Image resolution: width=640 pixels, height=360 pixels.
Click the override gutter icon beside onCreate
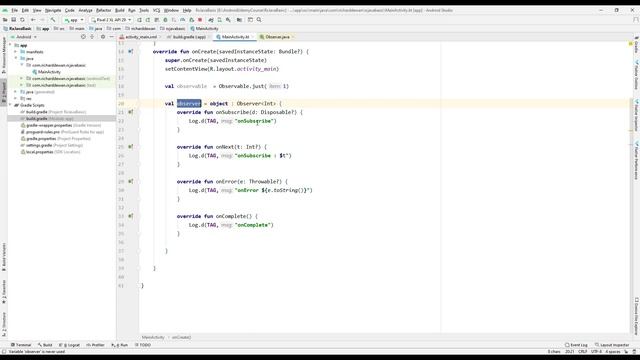131,51
